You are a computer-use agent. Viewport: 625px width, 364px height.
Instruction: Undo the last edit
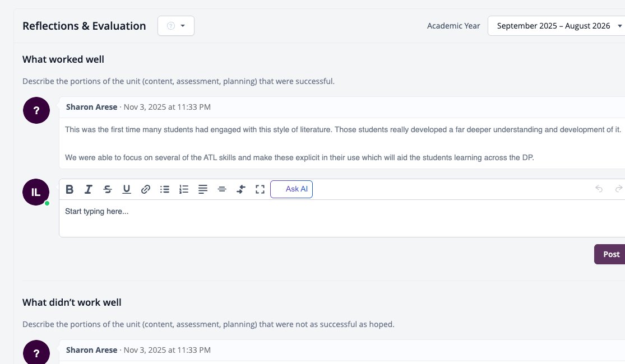(599, 189)
